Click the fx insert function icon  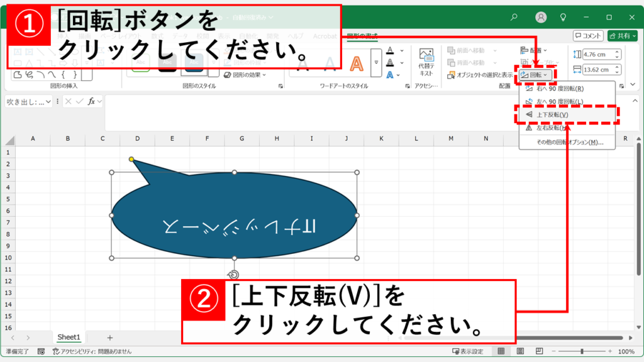91,101
